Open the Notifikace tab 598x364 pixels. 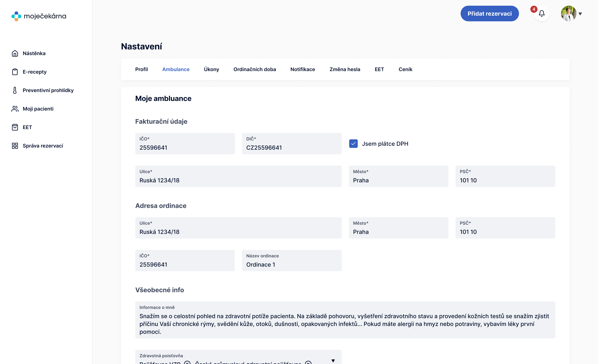click(x=303, y=69)
